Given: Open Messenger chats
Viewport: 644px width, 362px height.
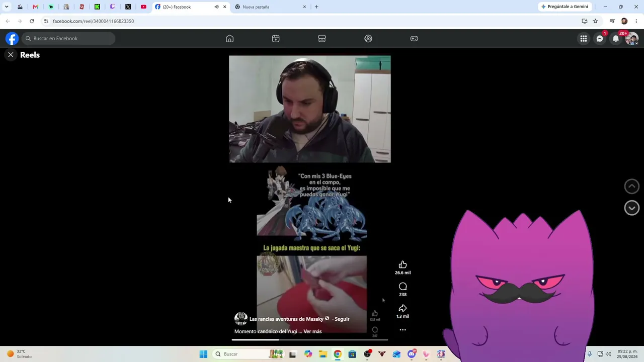Looking at the screenshot, I should pos(600,39).
